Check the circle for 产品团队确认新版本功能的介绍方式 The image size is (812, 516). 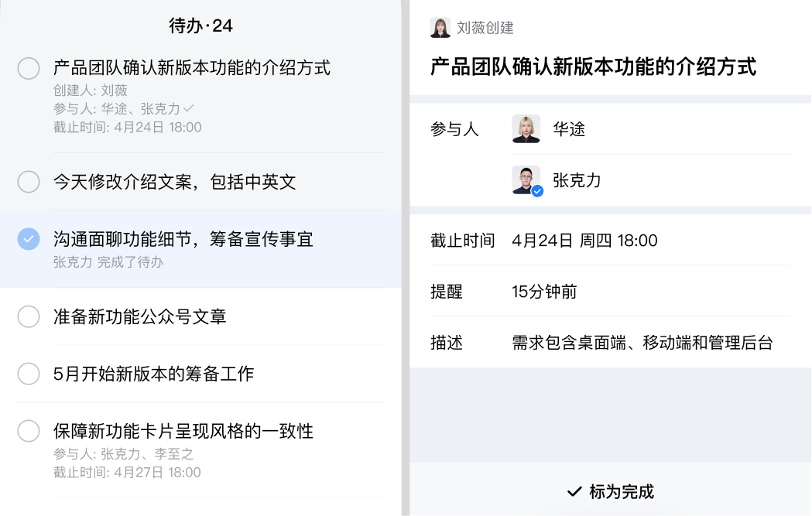(29, 68)
